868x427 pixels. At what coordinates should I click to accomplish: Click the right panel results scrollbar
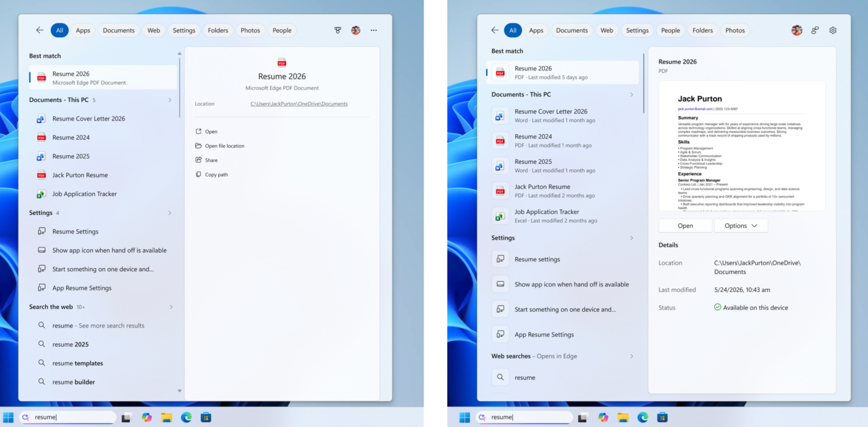pos(644,83)
